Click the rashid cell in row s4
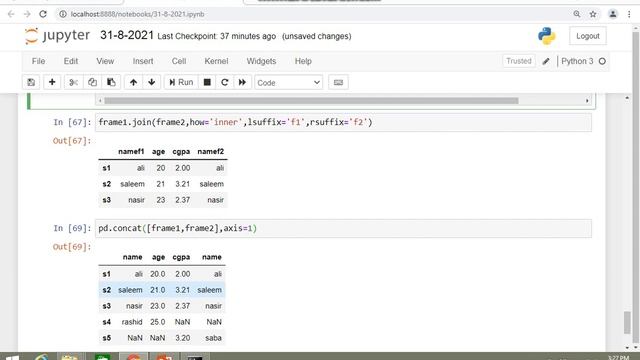 coord(132,322)
